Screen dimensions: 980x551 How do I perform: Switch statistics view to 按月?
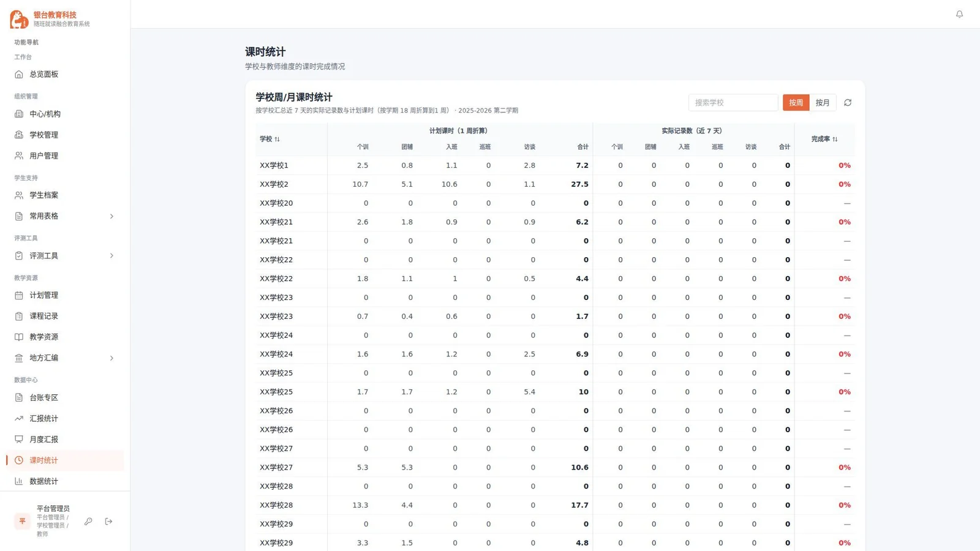823,103
